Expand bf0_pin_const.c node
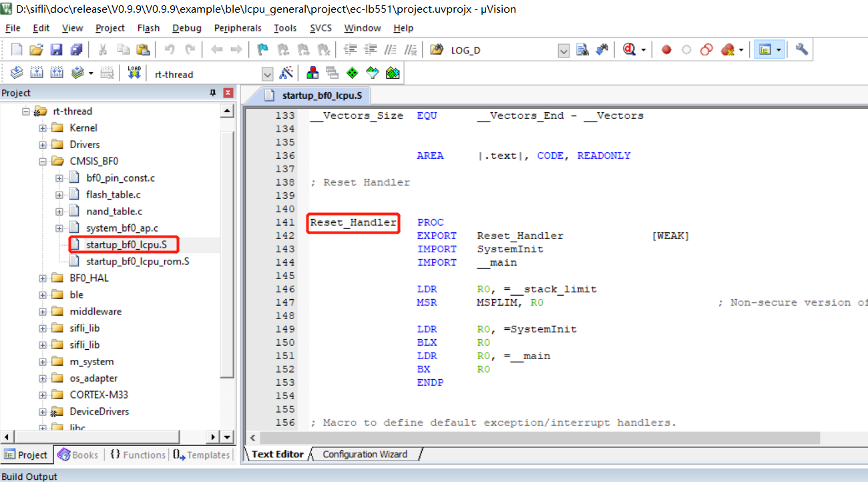 click(59, 178)
